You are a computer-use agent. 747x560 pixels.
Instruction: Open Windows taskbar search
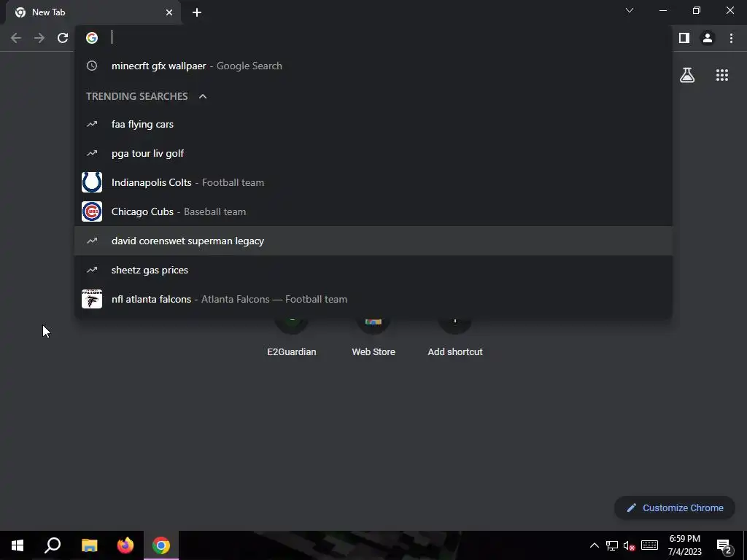[x=53, y=545]
